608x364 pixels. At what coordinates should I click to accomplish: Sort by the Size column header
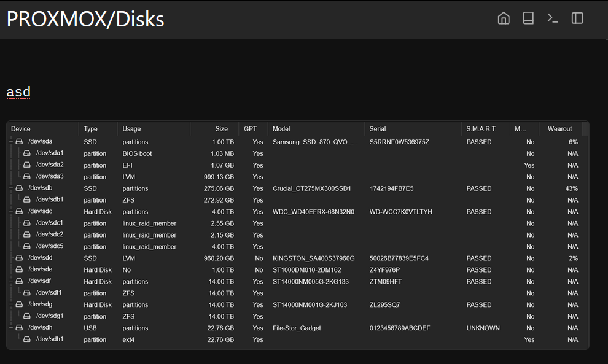tap(221, 129)
